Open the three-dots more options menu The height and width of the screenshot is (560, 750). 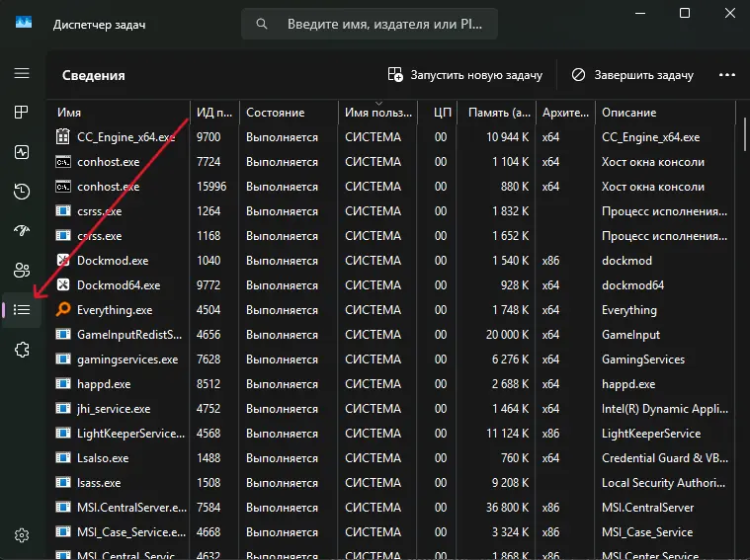[727, 75]
